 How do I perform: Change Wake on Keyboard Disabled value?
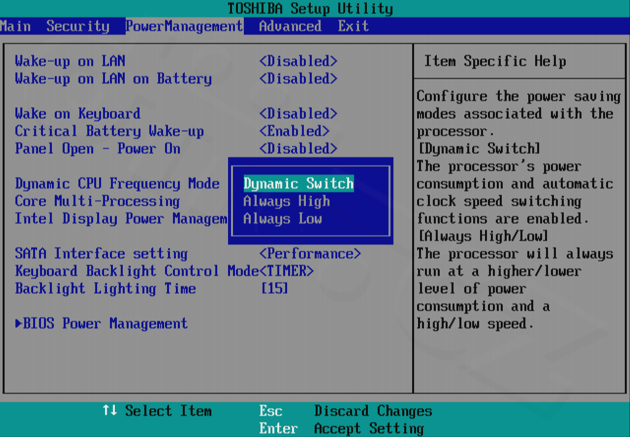(x=298, y=114)
